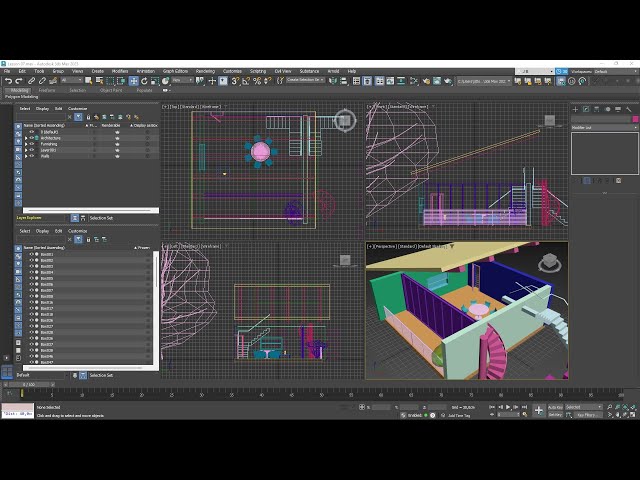Switch to the Hierarchy command panel tab
This screenshot has height=480, width=640.
pyautogui.click(x=596, y=109)
